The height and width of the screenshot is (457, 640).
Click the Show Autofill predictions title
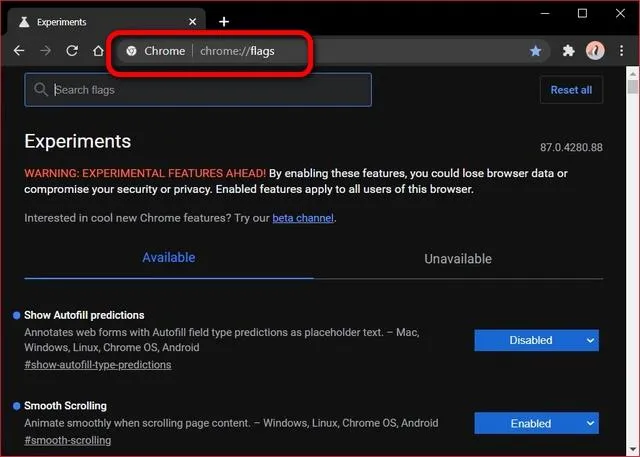coord(84,315)
